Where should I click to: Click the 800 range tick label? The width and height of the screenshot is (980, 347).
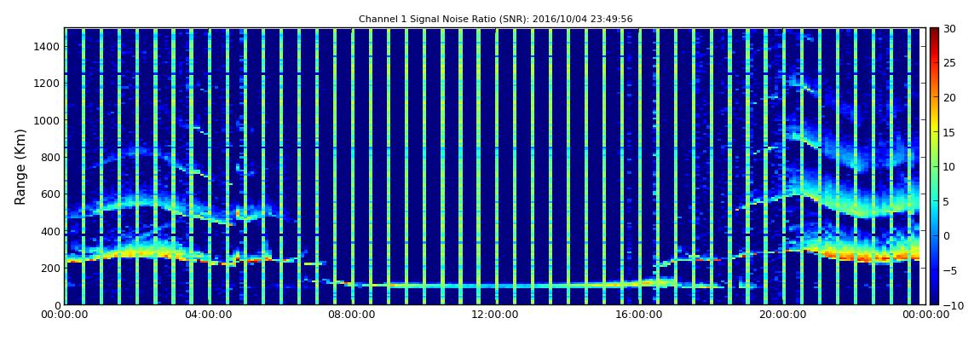click(x=50, y=157)
